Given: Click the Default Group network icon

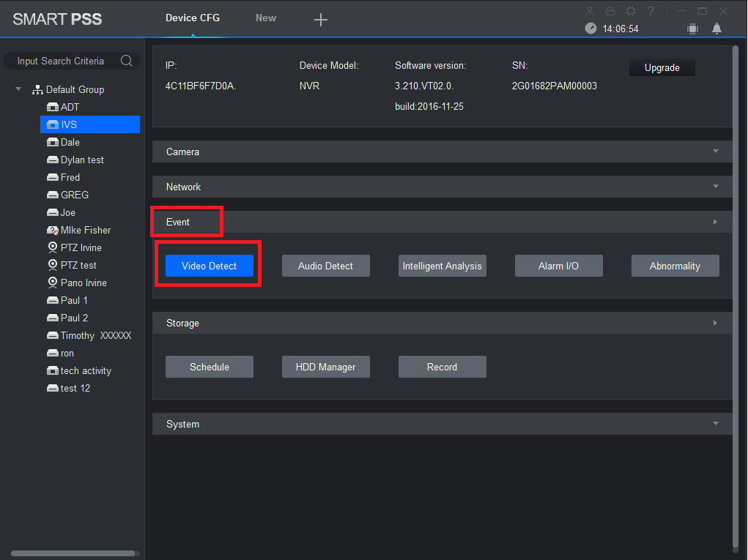Looking at the screenshot, I should pyautogui.click(x=37, y=89).
